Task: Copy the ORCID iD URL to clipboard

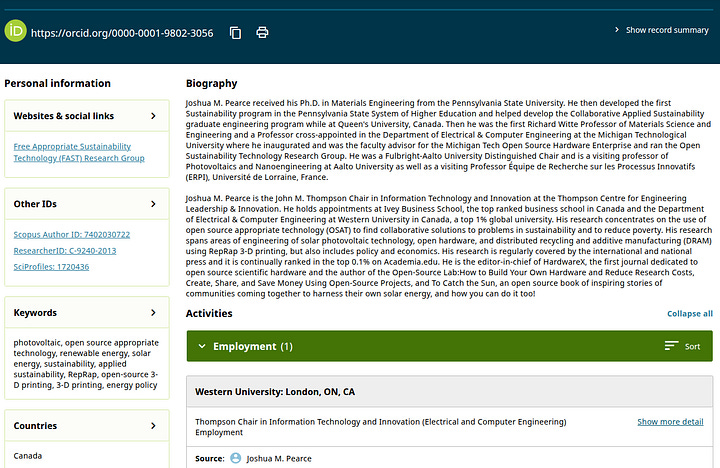Action: tap(236, 33)
